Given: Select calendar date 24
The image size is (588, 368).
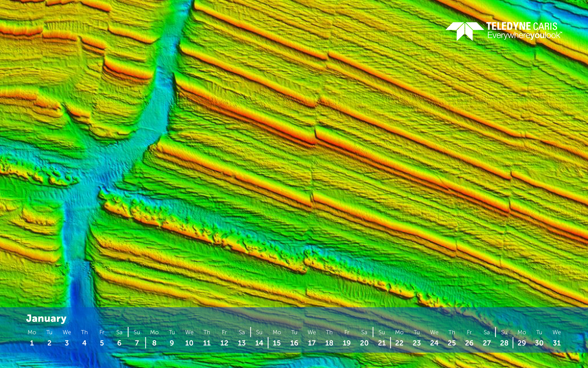Looking at the screenshot, I should pyautogui.click(x=434, y=343).
